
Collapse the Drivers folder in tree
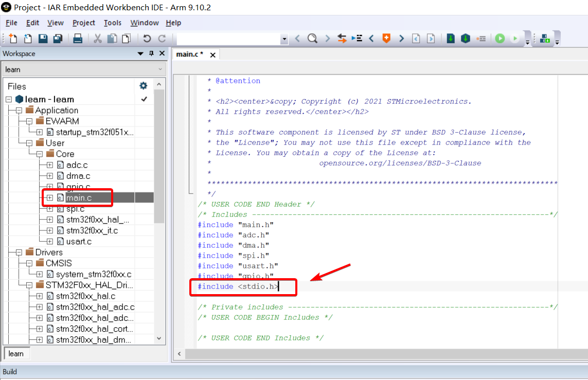pyautogui.click(x=19, y=252)
